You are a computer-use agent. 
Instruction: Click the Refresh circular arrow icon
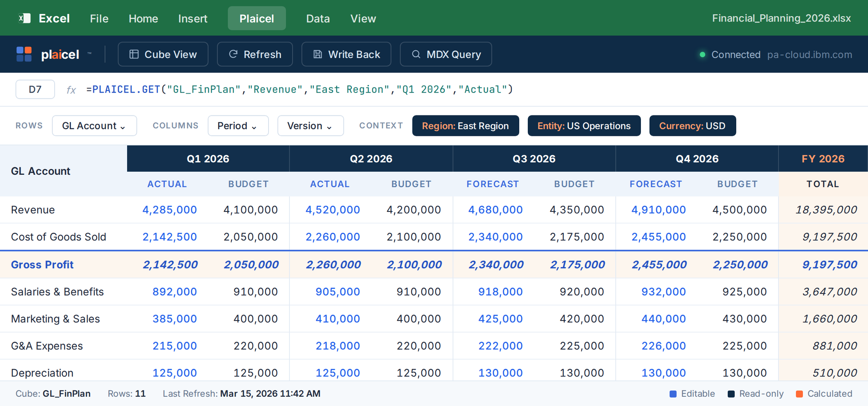click(233, 54)
